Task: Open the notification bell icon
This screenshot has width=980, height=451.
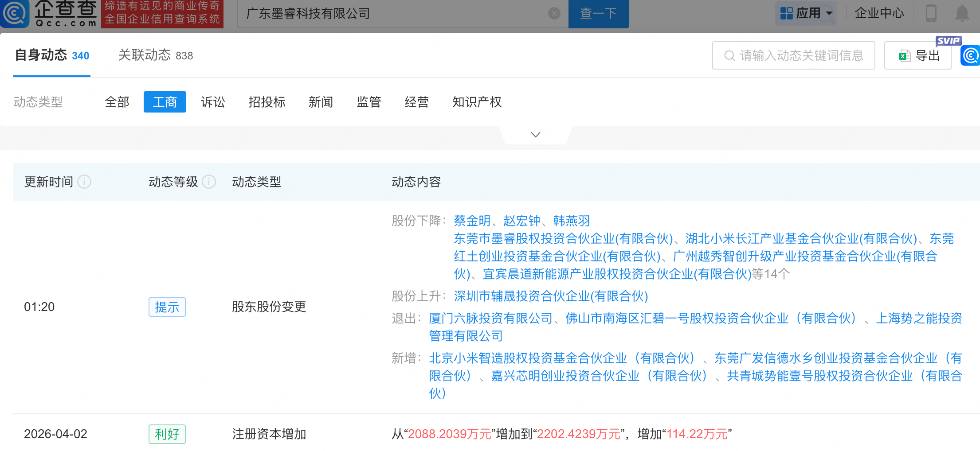Action: click(961, 14)
